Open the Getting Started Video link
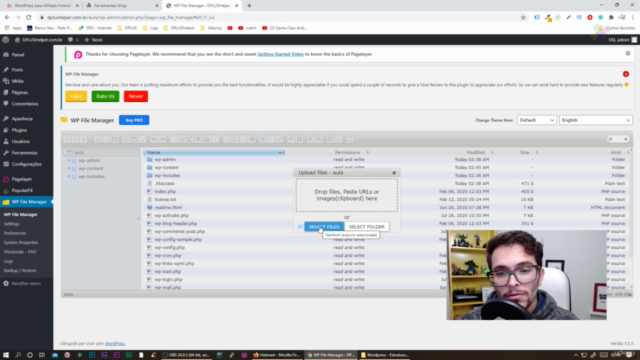This screenshot has height=360, width=640. coord(280,54)
